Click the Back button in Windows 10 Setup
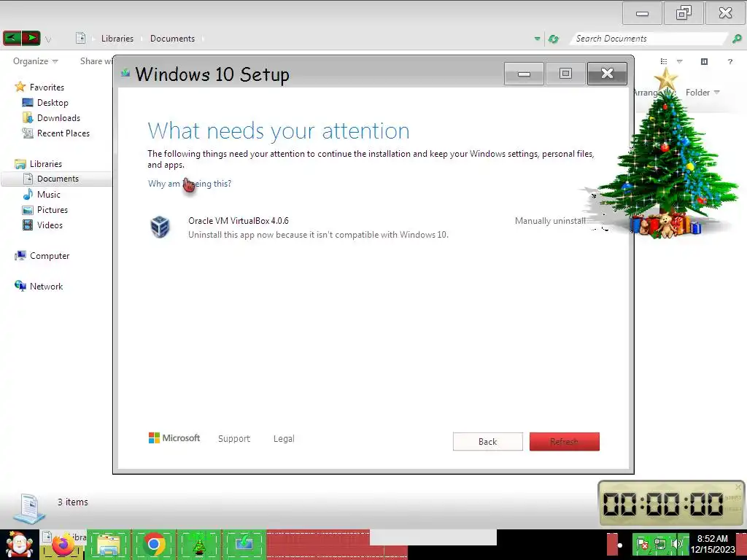Viewport: 747px width, 560px height. [x=488, y=441]
